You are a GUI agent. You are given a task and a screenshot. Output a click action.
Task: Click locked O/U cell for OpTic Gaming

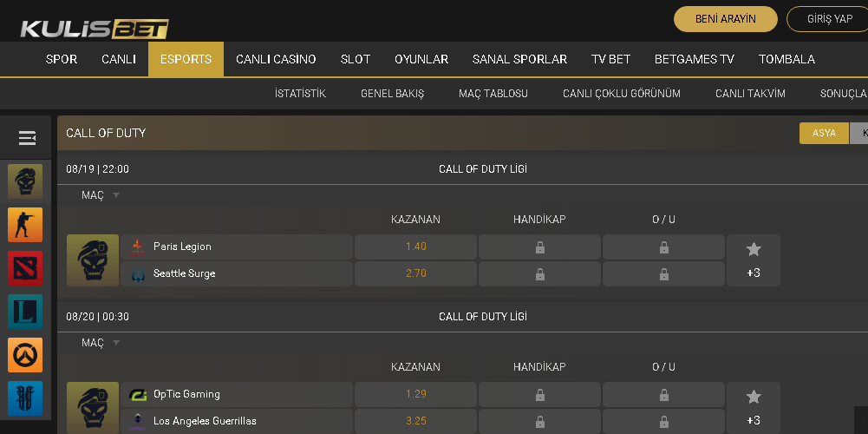(663, 395)
